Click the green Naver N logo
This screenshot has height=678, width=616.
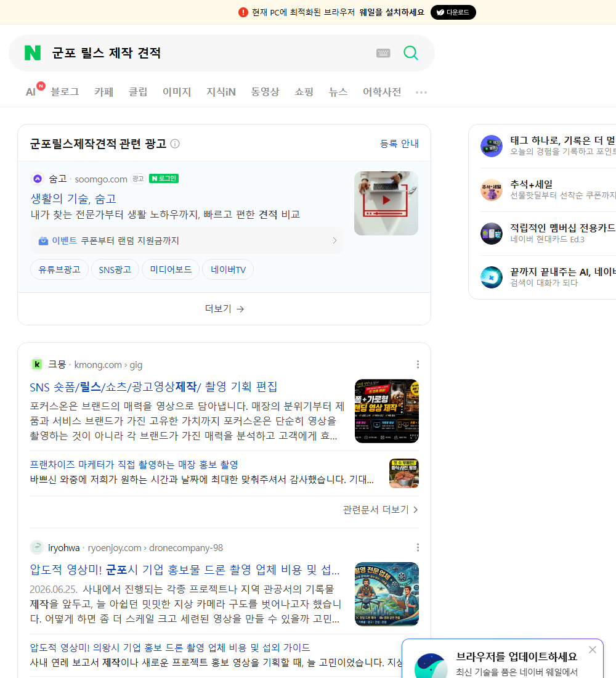coord(33,53)
